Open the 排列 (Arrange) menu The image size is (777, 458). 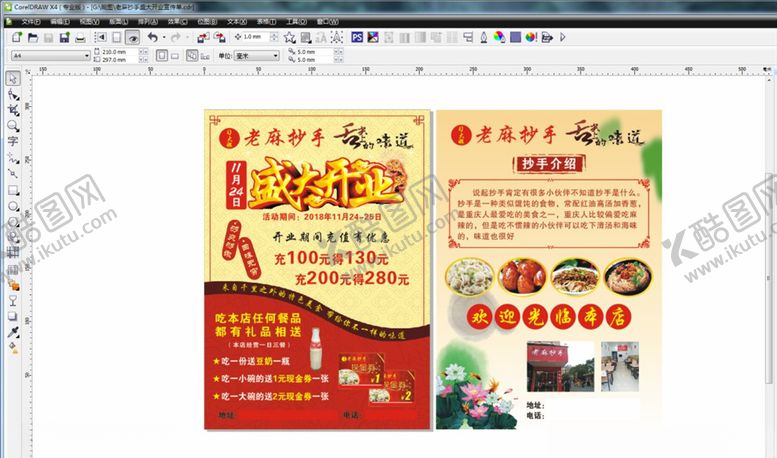point(148,22)
